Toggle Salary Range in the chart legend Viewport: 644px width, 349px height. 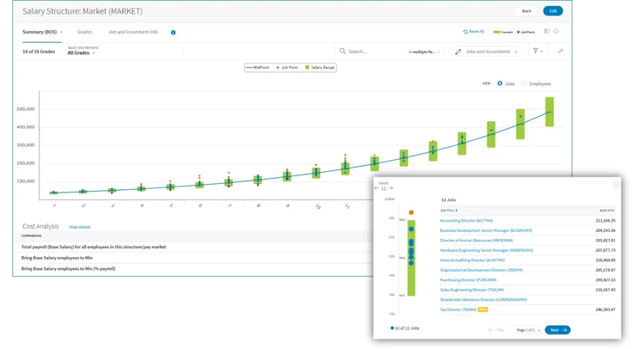(x=320, y=67)
